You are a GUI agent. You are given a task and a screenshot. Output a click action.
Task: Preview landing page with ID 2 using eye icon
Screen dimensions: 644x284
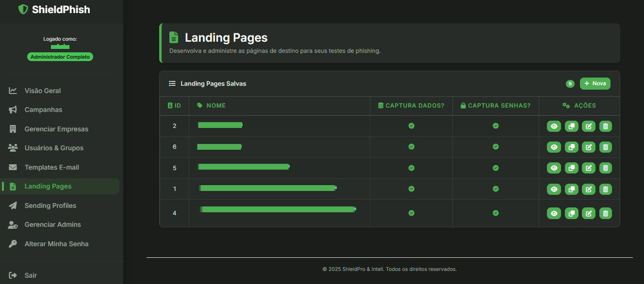pyautogui.click(x=554, y=126)
